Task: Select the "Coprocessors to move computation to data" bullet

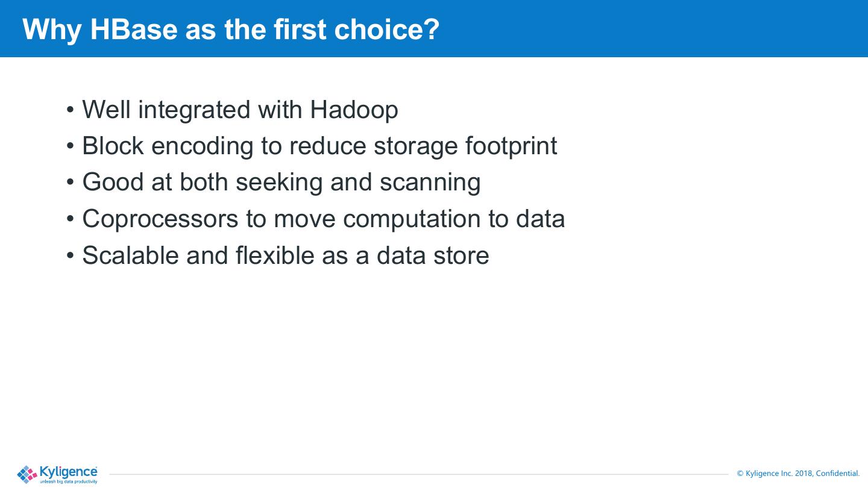Action: tap(323, 219)
